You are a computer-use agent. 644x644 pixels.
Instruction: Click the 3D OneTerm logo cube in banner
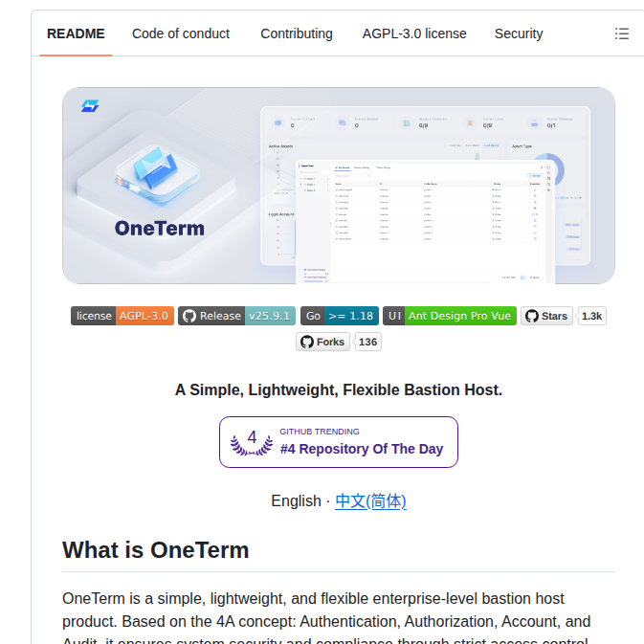click(157, 174)
